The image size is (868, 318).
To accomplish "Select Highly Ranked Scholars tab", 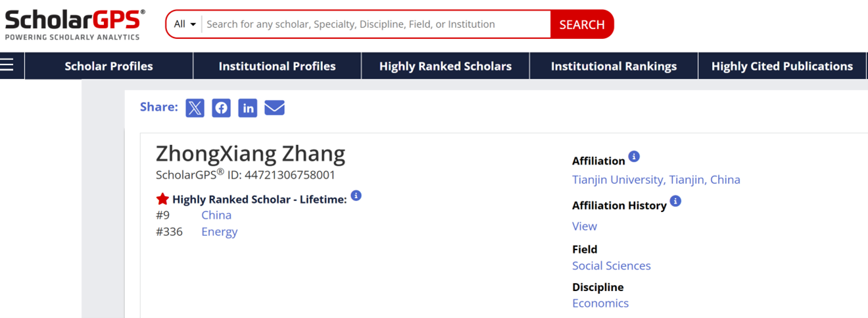I will tap(445, 66).
